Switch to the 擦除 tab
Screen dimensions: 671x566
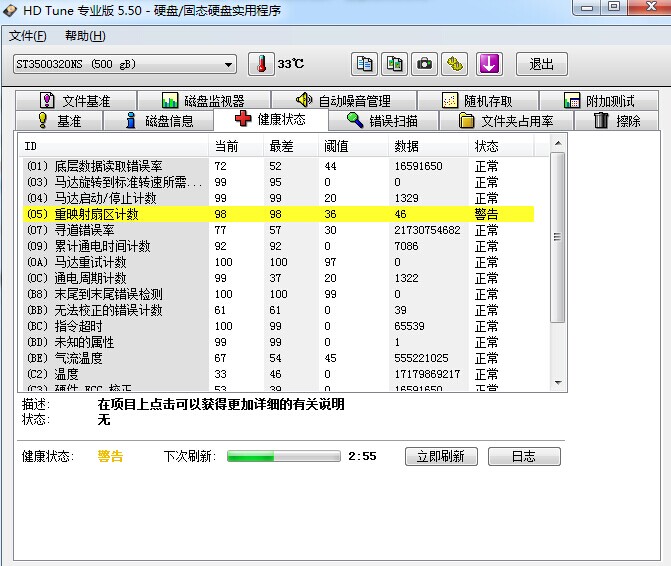tap(616, 121)
